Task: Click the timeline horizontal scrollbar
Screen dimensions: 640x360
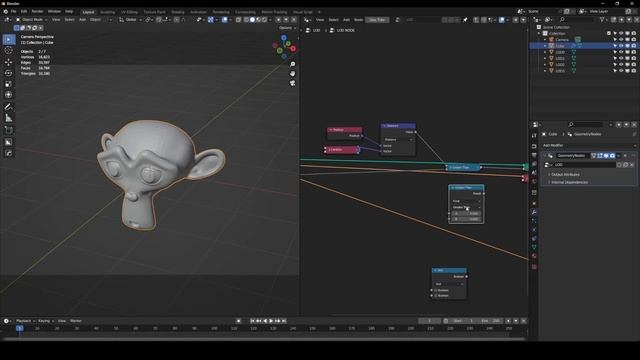Action: coord(263,339)
